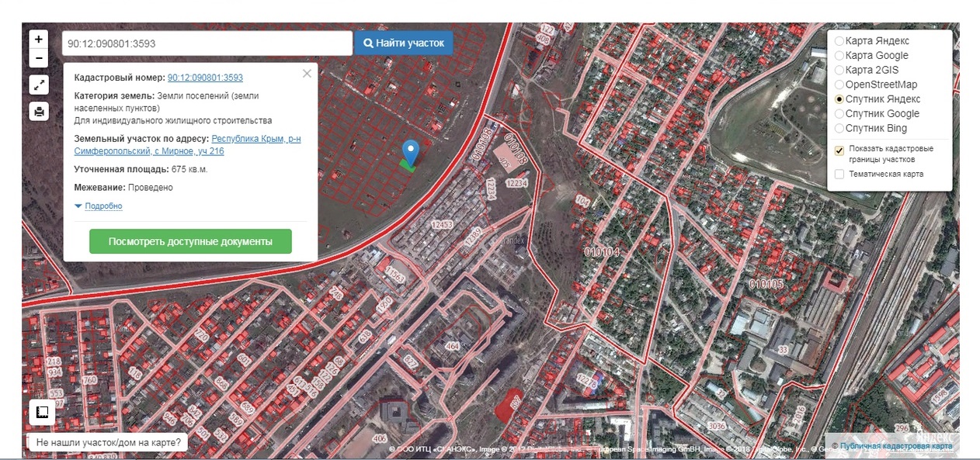This screenshot has width=980, height=460.
Task: Click the zoom out minus button
Action: (x=39, y=58)
